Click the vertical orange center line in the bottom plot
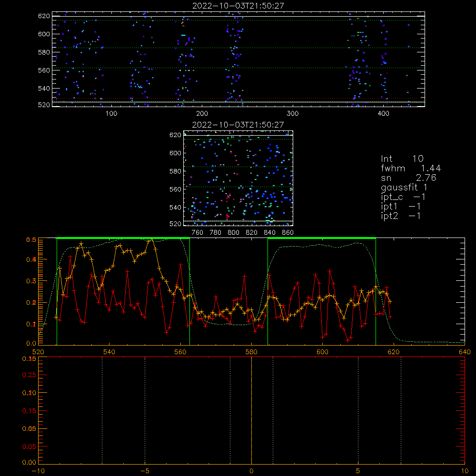The height and width of the screenshot is (476, 476). [x=251, y=410]
